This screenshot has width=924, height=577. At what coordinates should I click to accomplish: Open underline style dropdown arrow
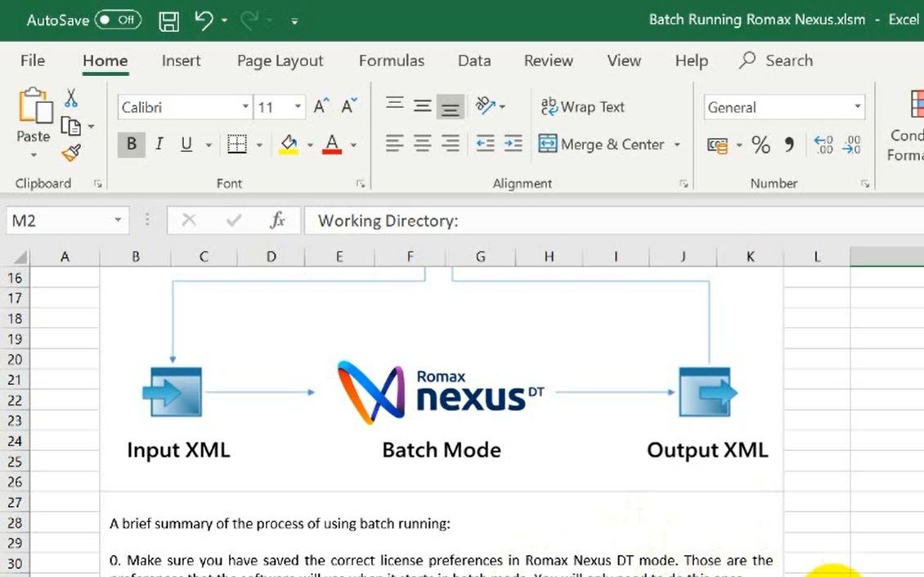click(x=209, y=145)
